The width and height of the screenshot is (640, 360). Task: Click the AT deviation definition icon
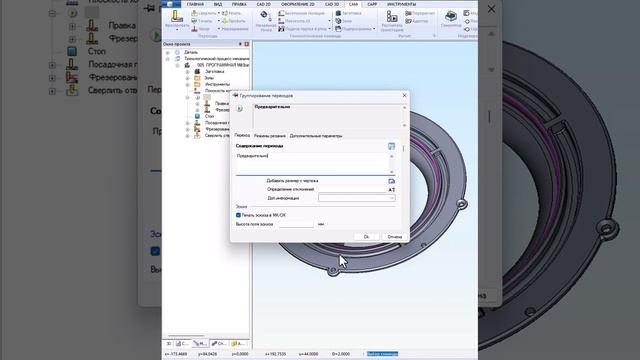coord(391,190)
